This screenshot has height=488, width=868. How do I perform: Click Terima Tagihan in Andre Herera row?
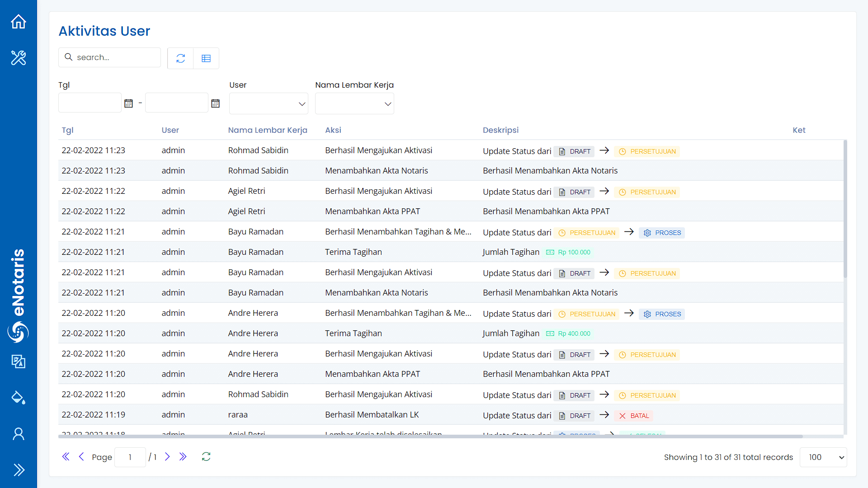click(353, 333)
